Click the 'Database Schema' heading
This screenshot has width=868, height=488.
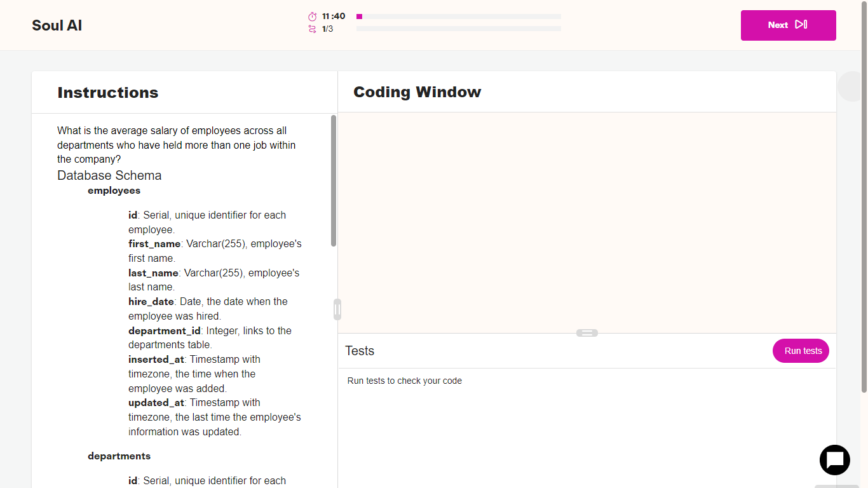click(x=109, y=175)
